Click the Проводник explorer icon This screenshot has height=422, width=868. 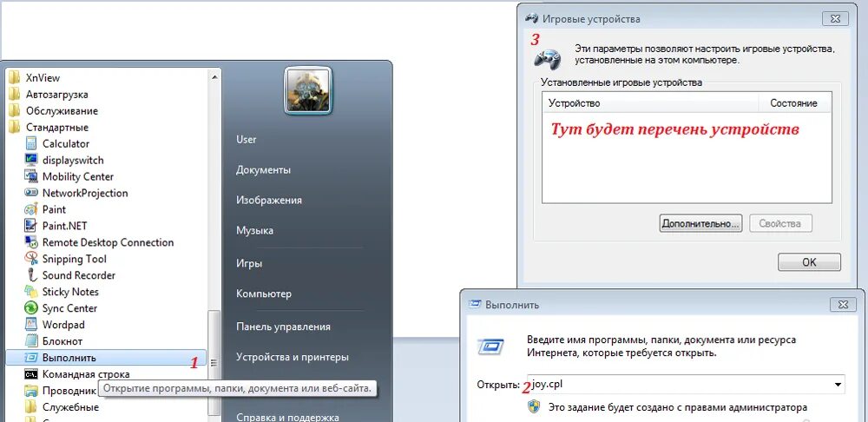(31, 391)
